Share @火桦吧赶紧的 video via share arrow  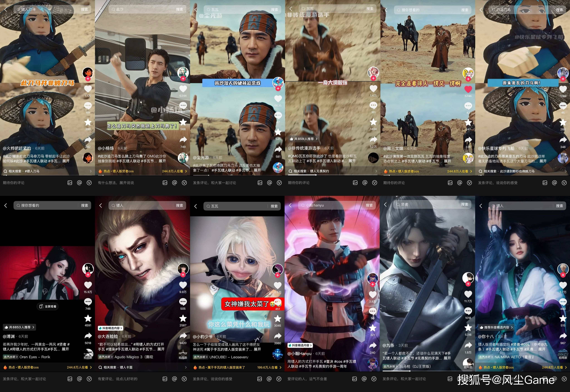88,140
